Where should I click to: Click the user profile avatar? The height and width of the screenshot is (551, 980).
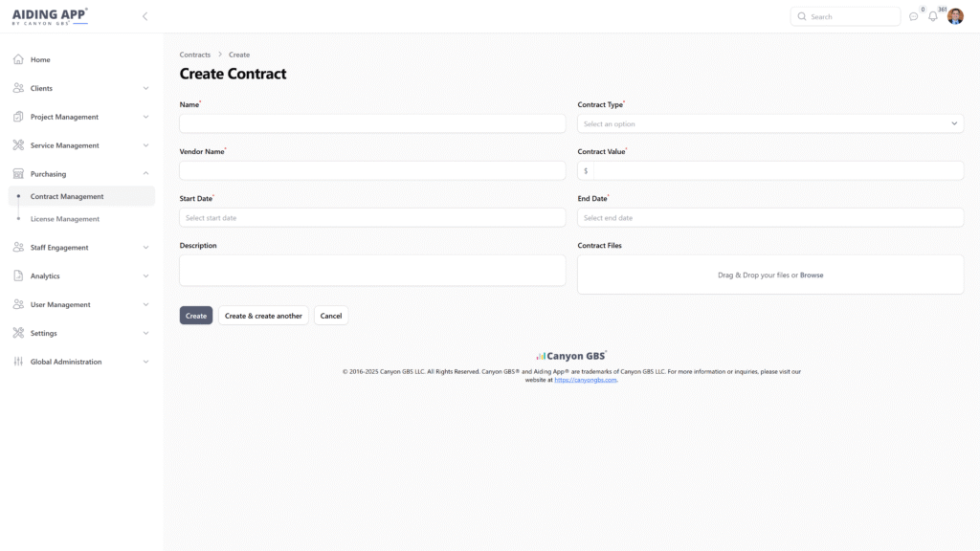955,16
